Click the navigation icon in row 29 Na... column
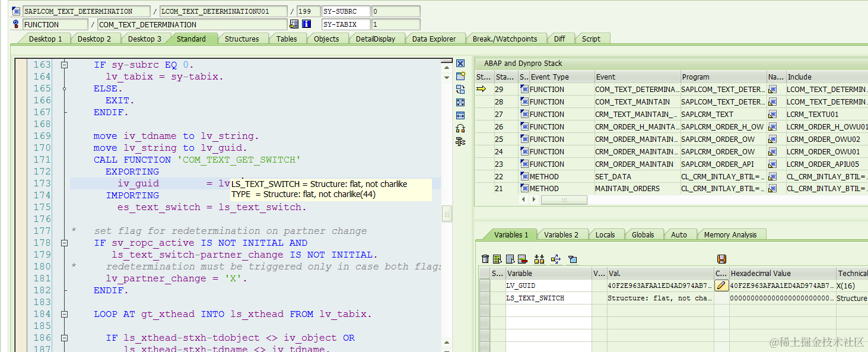868x352 pixels. pos(772,89)
